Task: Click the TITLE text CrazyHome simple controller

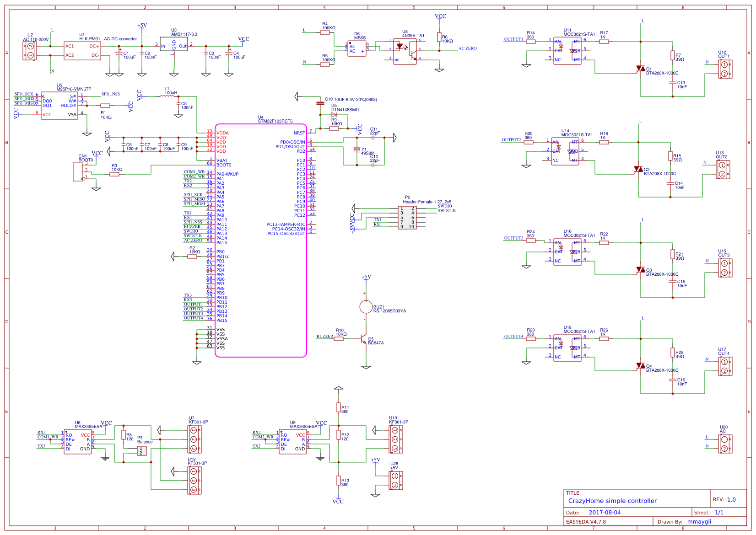Action: pyautogui.click(x=611, y=501)
